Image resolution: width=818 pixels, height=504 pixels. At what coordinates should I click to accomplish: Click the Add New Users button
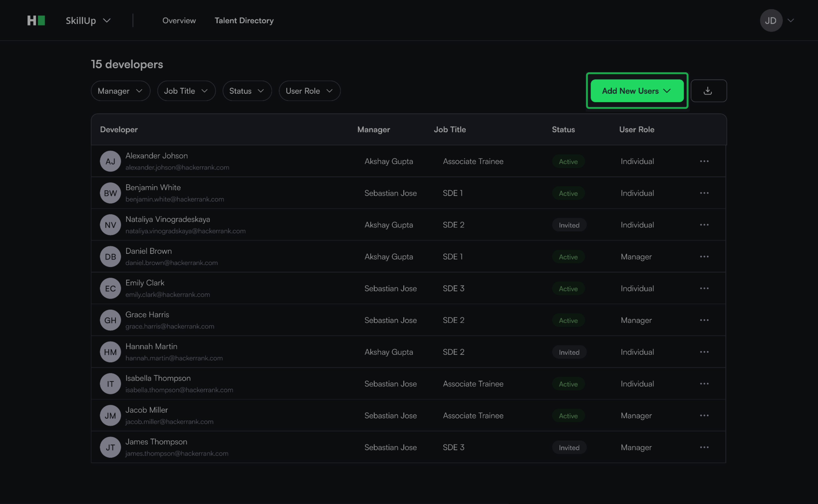point(636,91)
